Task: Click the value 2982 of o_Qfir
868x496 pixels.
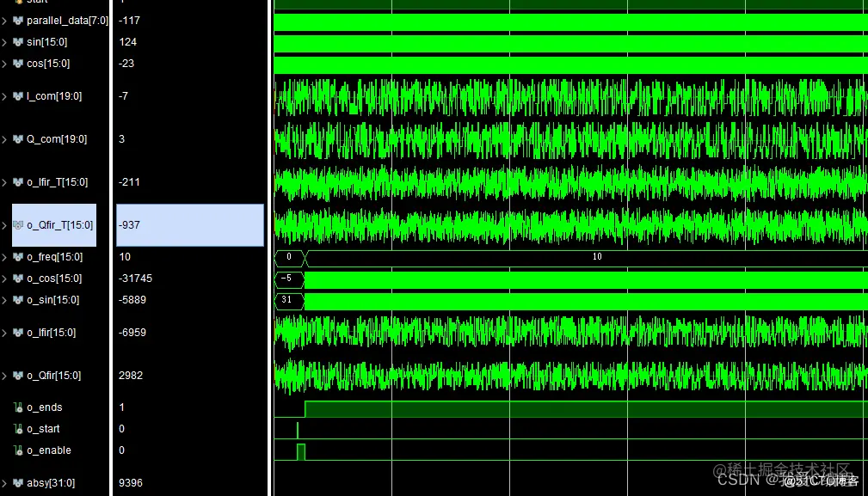Action: tap(131, 376)
